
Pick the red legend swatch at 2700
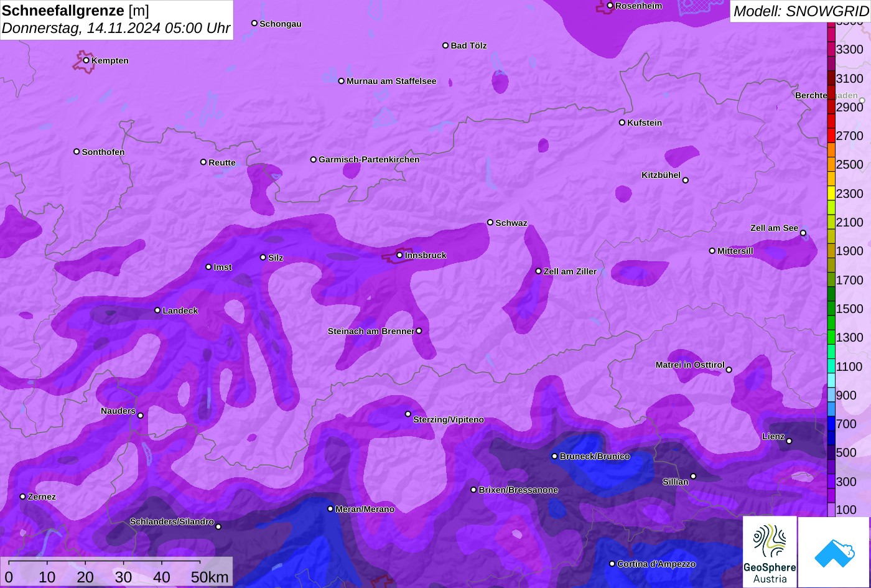point(831,135)
